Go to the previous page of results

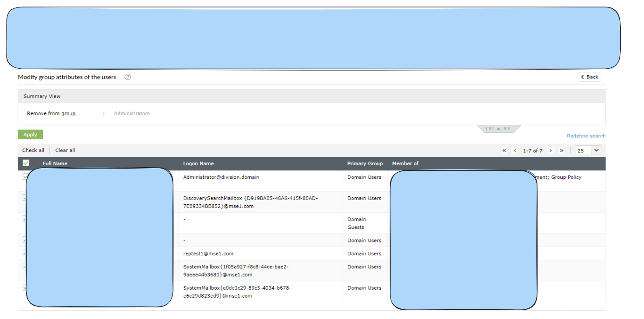(515, 150)
